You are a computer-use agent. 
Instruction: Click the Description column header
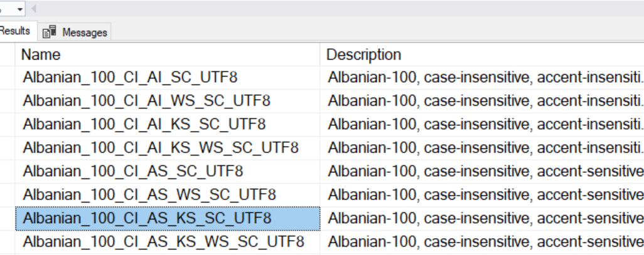[363, 55]
